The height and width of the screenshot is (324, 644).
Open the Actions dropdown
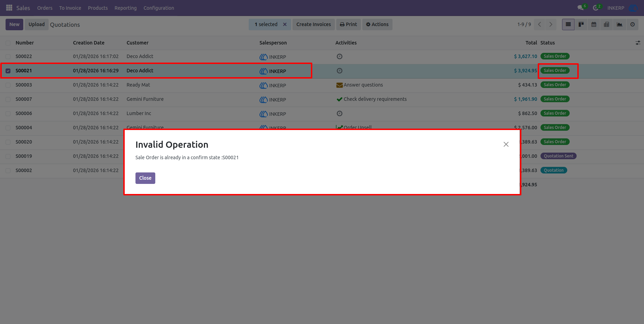tap(377, 24)
